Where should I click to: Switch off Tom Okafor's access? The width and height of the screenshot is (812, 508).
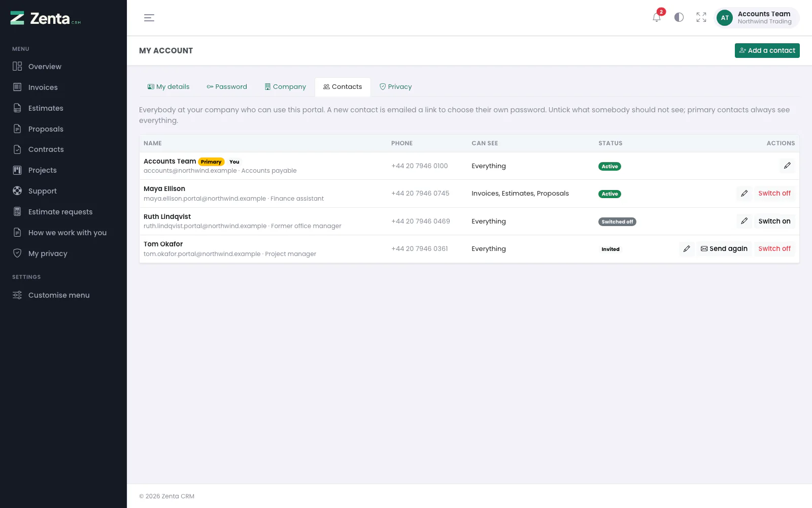(x=774, y=249)
